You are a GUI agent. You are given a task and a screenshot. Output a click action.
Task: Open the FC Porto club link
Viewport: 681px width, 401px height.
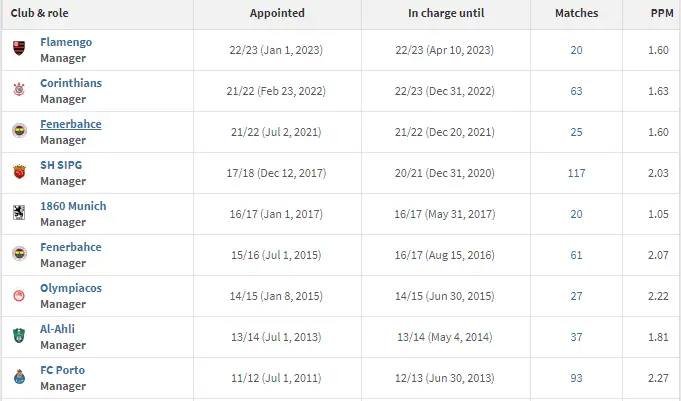pyautogui.click(x=62, y=370)
